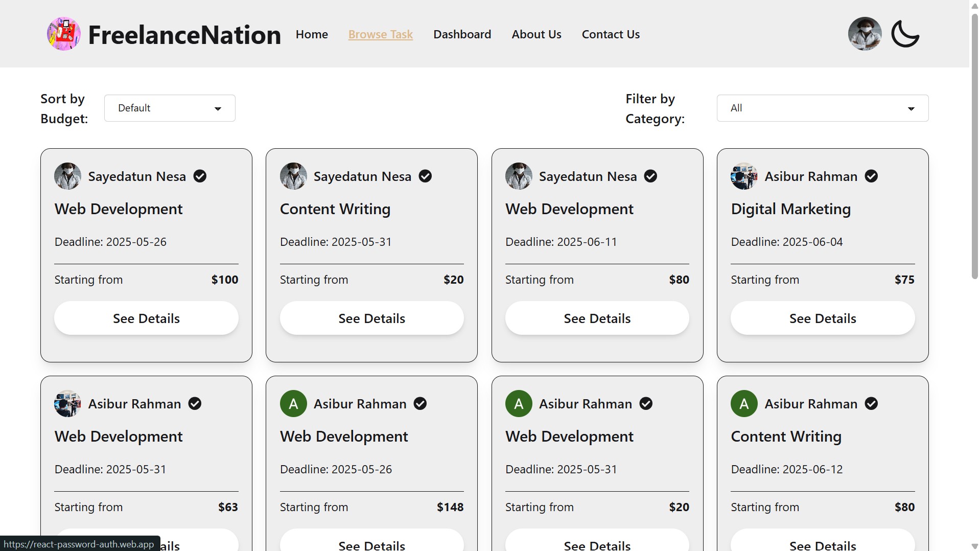Viewport: 980px width, 551px height.
Task: Click Asibur Rahman photo avatar on $63 card
Action: point(68,404)
